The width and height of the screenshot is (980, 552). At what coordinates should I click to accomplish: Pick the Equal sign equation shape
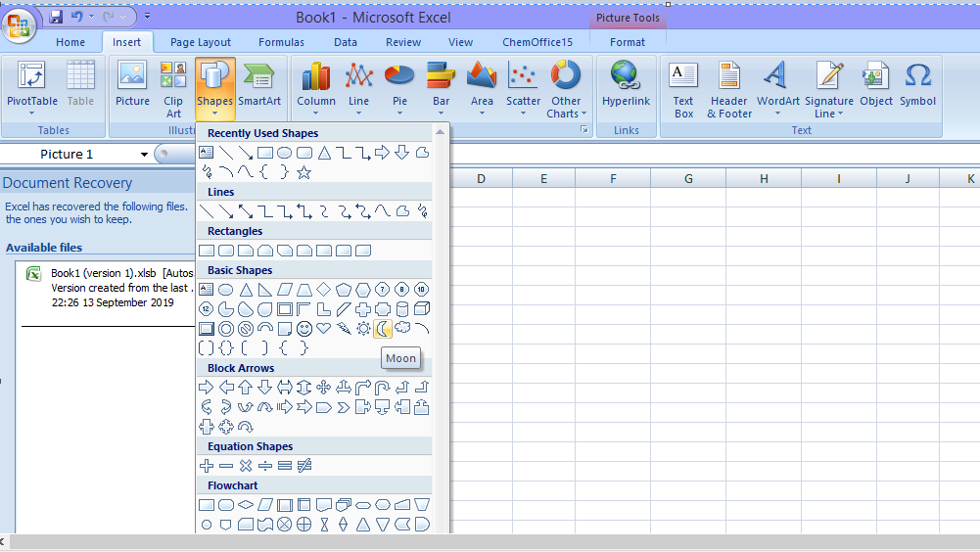click(x=284, y=465)
